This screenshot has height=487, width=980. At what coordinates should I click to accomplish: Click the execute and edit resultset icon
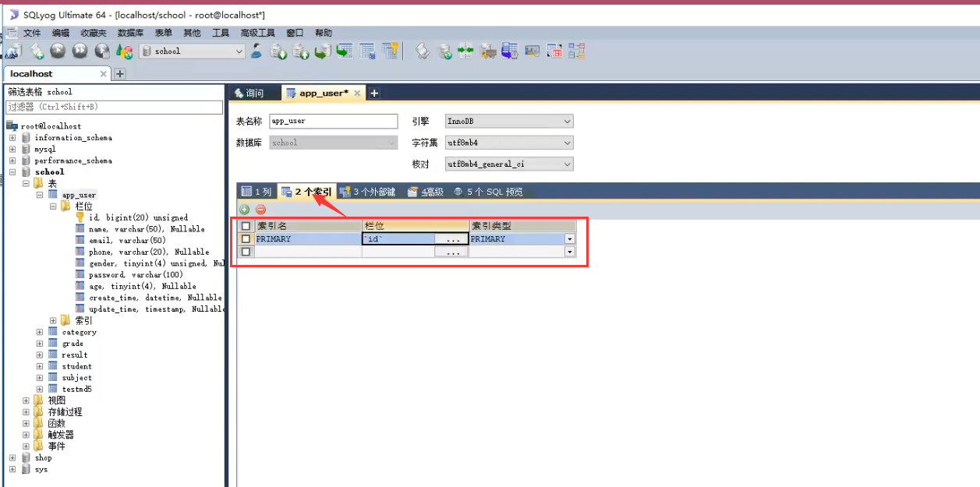click(102, 51)
